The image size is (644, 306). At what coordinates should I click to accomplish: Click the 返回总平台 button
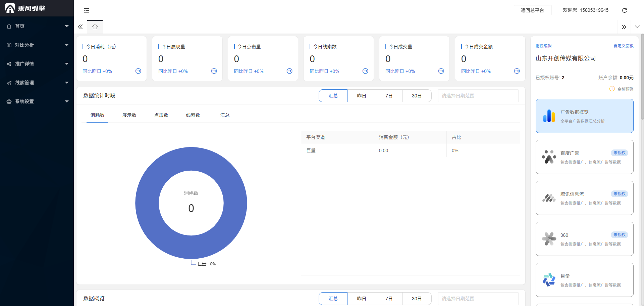coord(532,10)
